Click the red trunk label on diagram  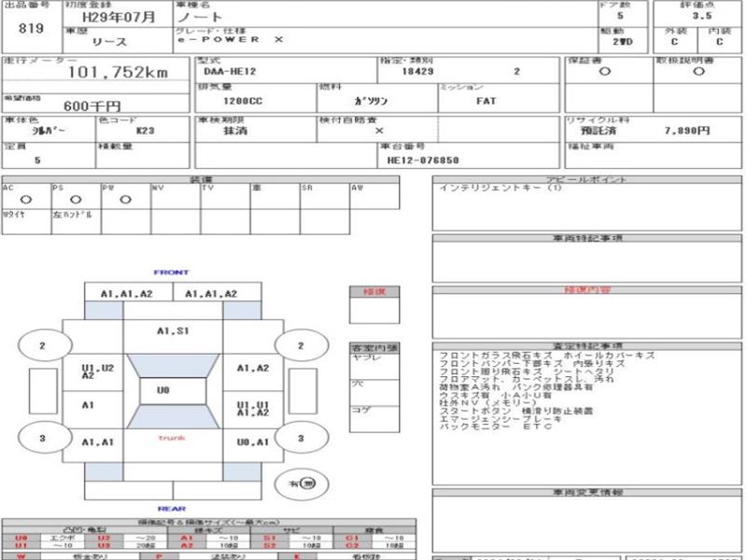pos(172,438)
